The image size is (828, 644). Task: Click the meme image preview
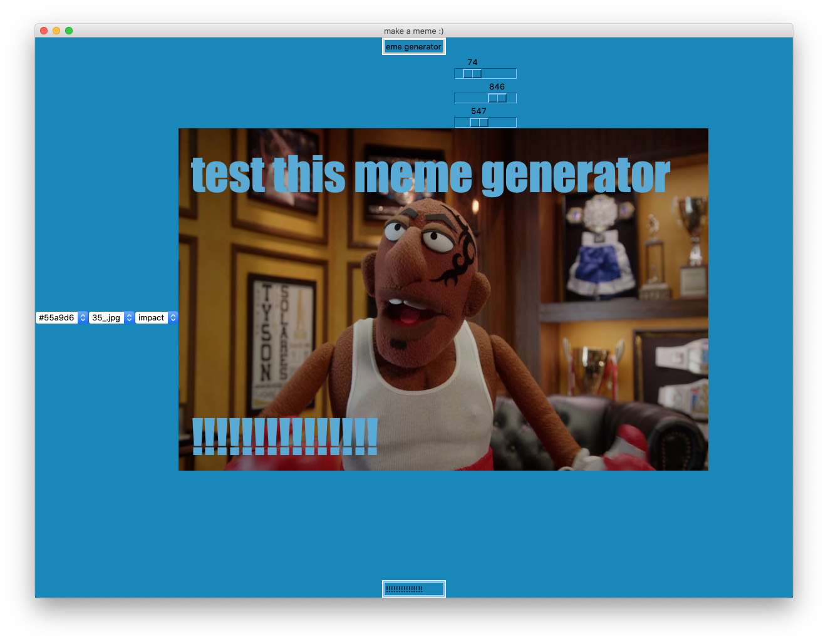pyautogui.click(x=443, y=299)
